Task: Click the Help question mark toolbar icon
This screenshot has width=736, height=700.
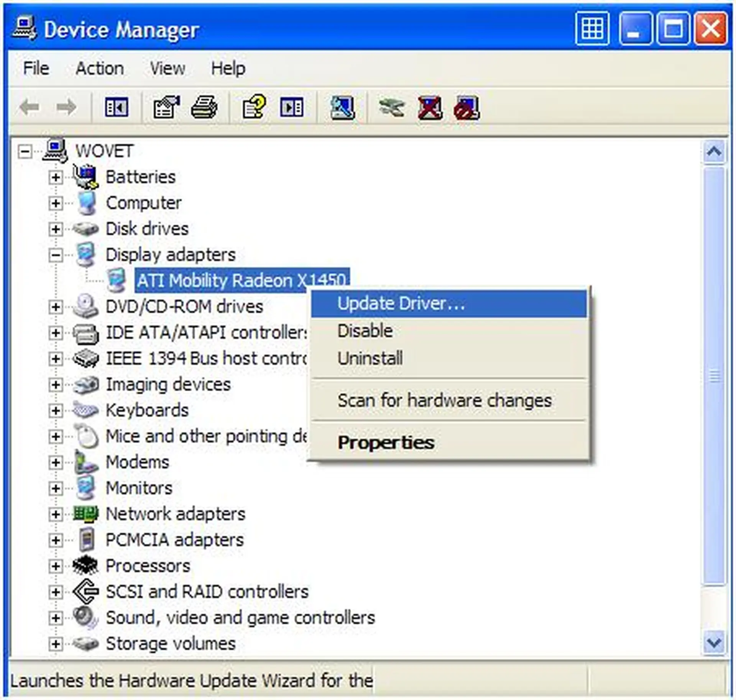Action: 254,107
